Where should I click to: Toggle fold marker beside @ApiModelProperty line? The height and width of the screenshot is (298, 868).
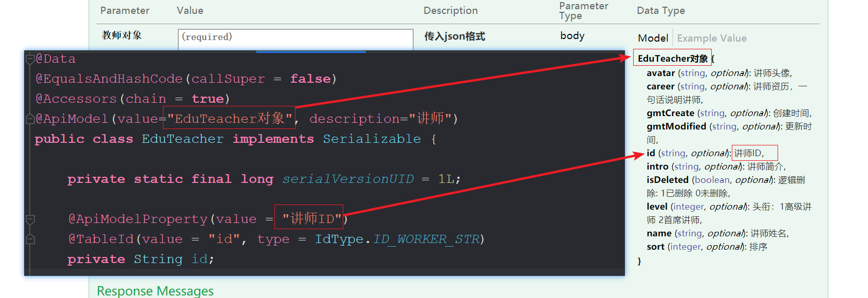[x=30, y=219]
